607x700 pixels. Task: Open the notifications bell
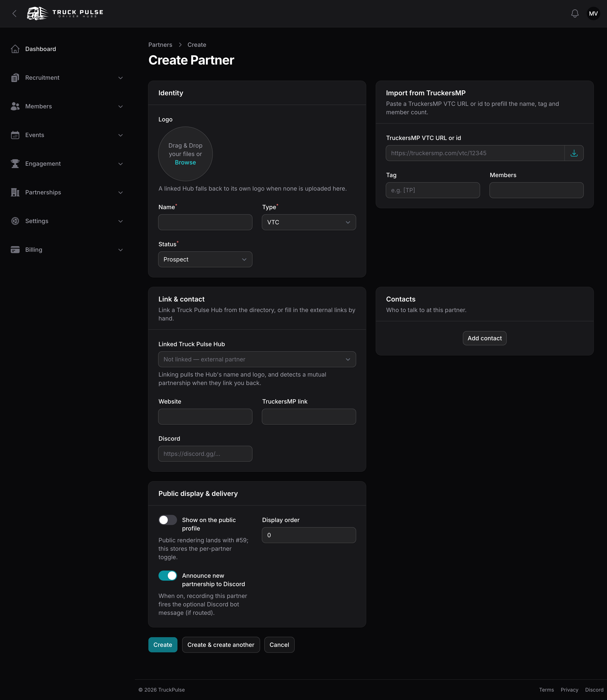click(575, 13)
